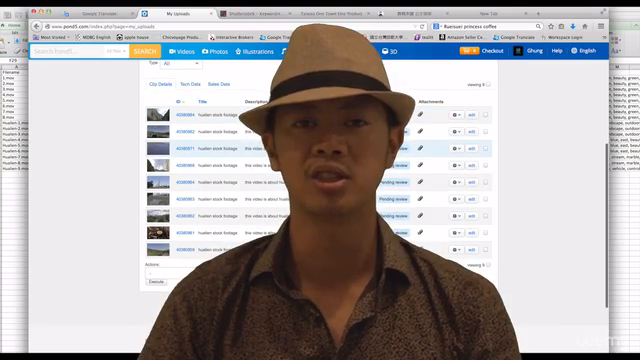640x360 pixels.
Task: Open the thumbnail of clip 40380884
Action: (x=158, y=115)
